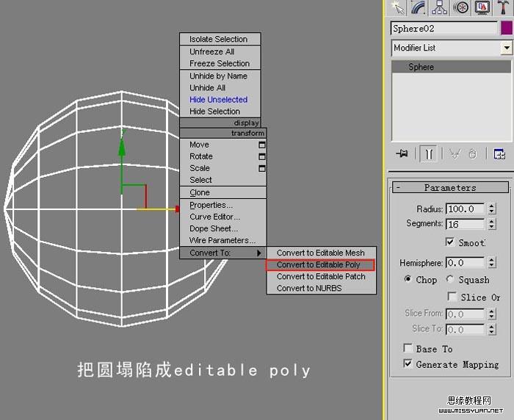This screenshot has width=514, height=420.
Task: Click the Slice To spinner arrows
Action: tap(491, 329)
